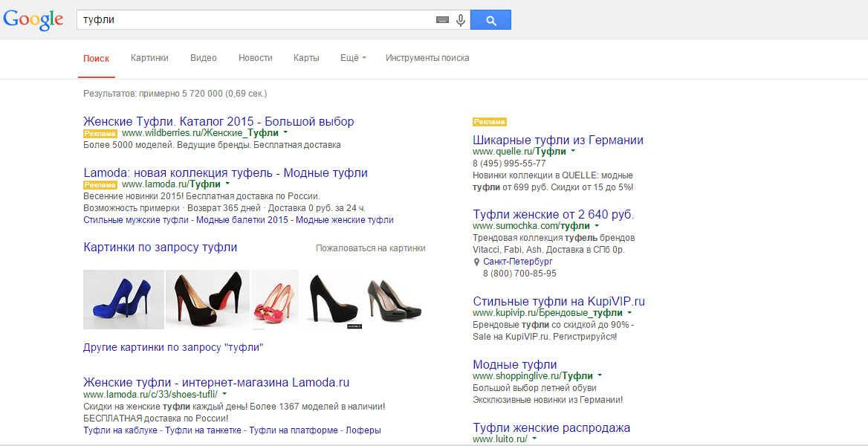Open the Карты tab
868x446 pixels.
(307, 58)
